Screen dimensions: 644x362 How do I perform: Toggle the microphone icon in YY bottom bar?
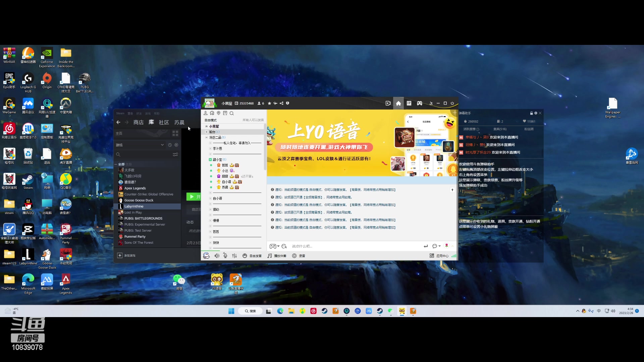tap(225, 256)
